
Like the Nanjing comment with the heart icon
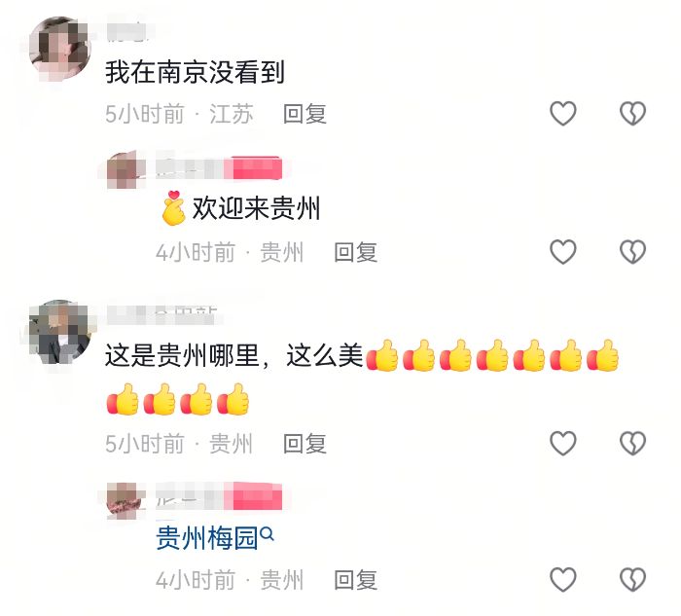click(x=563, y=114)
